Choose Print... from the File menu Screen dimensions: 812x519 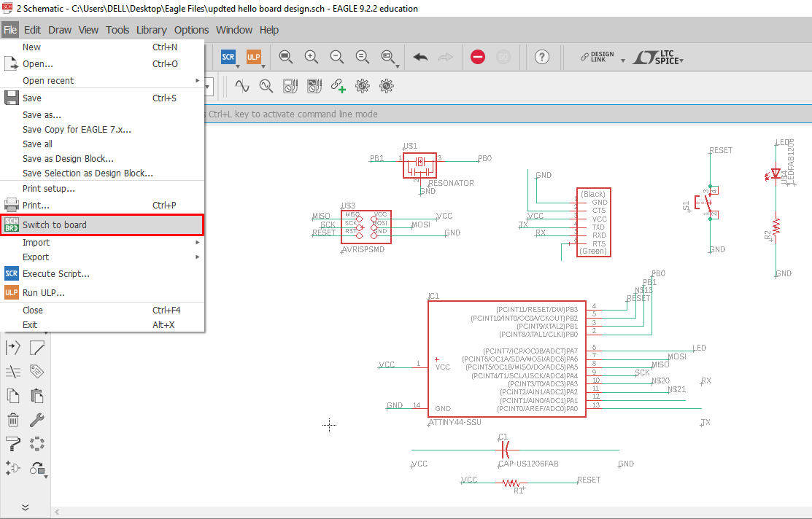click(x=103, y=205)
